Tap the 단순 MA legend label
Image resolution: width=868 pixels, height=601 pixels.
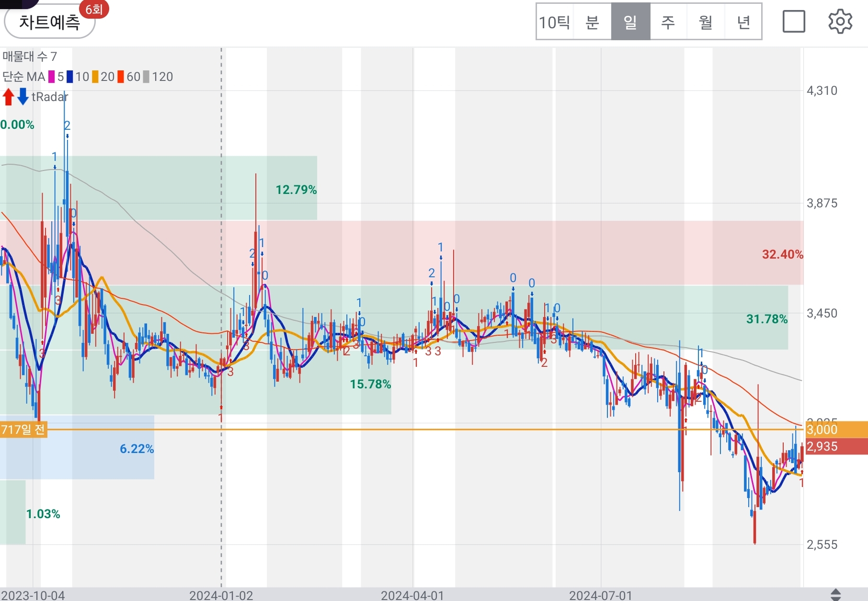pos(23,77)
